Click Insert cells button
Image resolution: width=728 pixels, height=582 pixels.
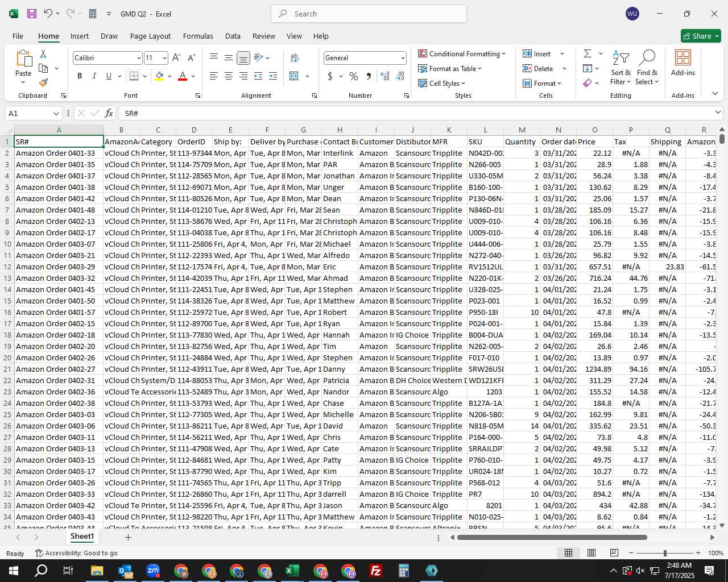pyautogui.click(x=537, y=54)
